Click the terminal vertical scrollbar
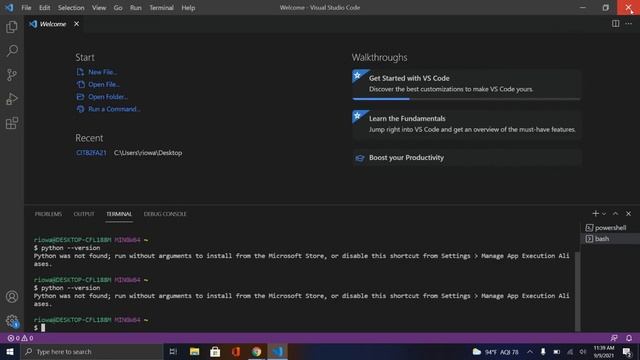The image size is (640, 360). point(577,291)
